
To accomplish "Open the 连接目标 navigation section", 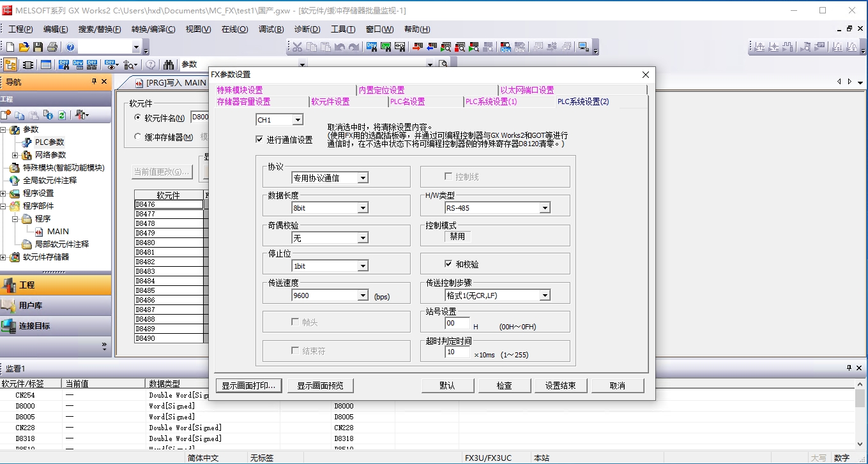I will coord(55,326).
